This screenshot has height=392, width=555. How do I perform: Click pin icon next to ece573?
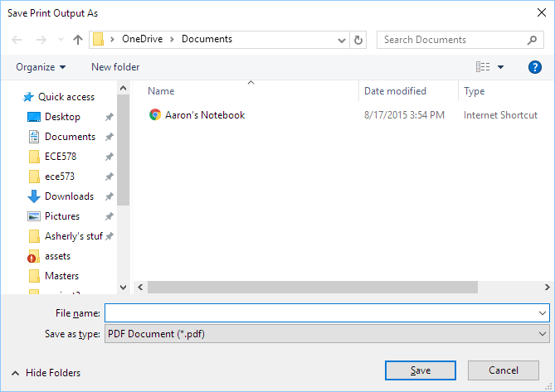coord(110,177)
